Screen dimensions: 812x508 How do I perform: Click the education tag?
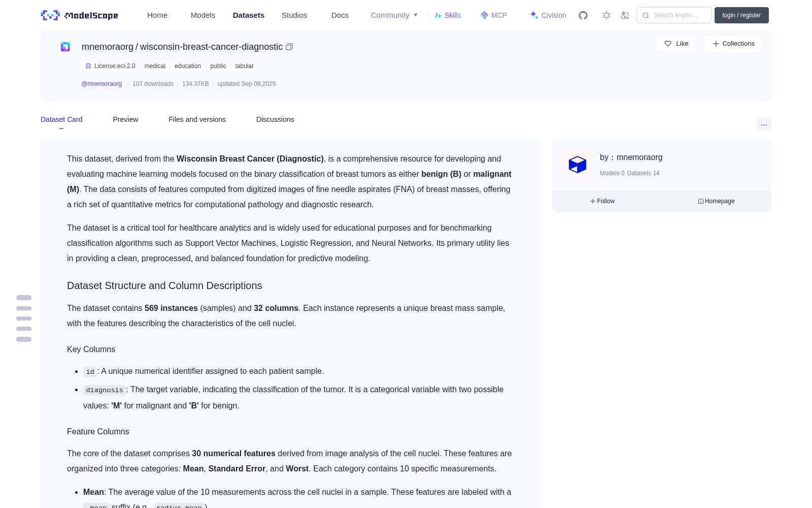188,66
